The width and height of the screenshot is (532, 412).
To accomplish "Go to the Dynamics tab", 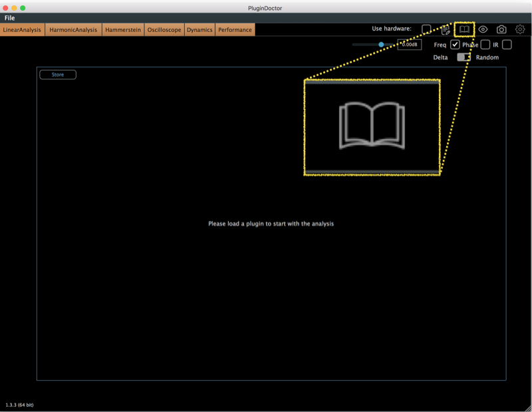I will click(x=199, y=29).
